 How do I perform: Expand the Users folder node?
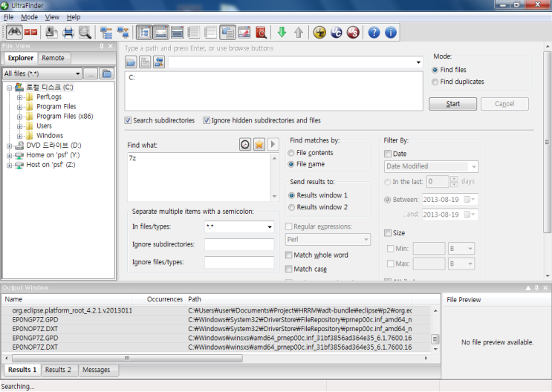20,126
